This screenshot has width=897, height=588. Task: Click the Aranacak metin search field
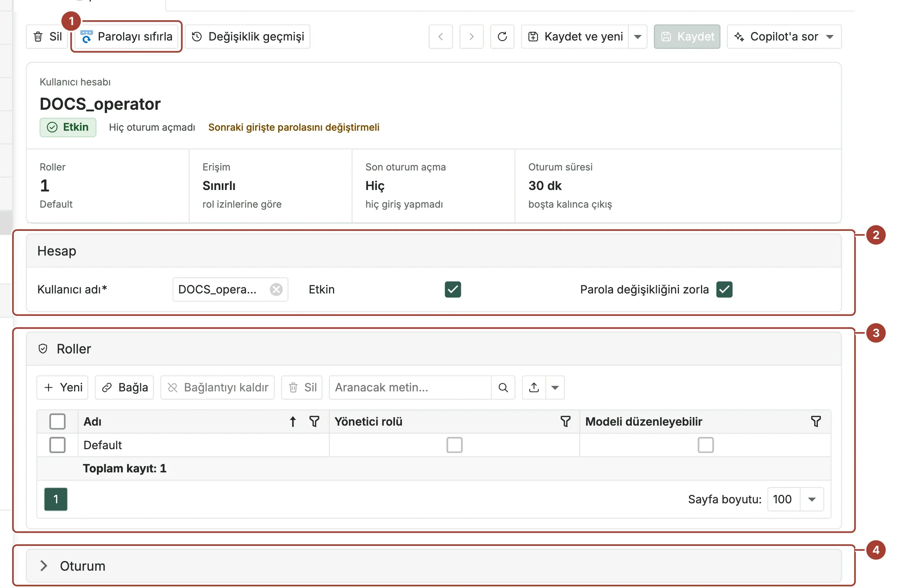click(x=410, y=388)
